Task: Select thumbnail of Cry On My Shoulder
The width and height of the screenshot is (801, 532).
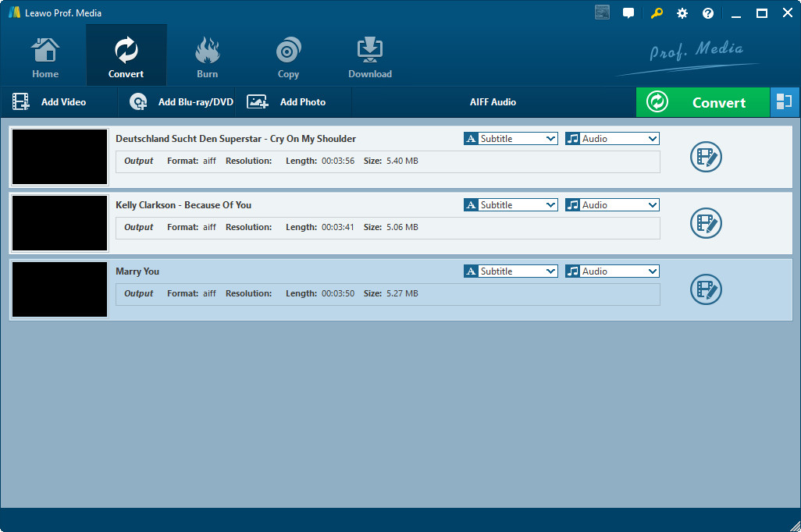Action: [x=60, y=157]
